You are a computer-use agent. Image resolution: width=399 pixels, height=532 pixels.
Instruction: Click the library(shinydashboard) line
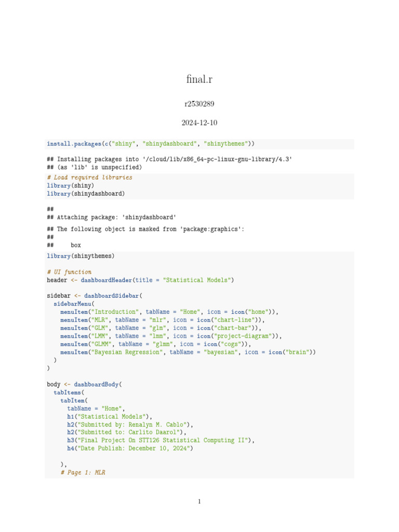point(86,193)
